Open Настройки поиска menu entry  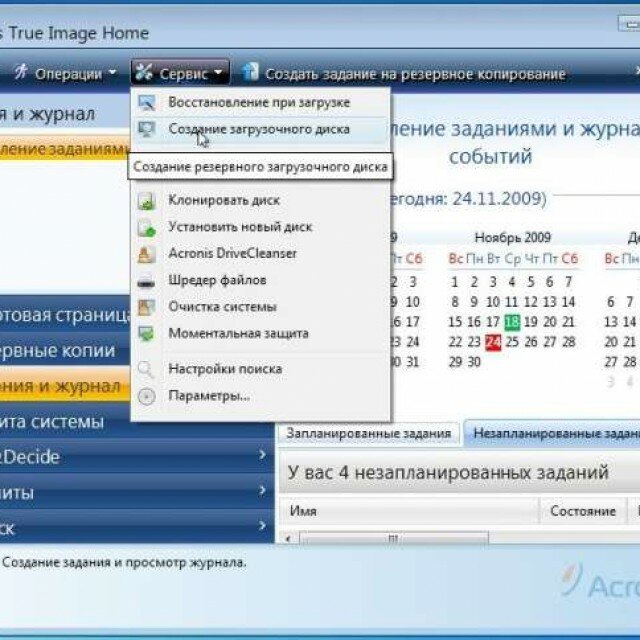click(260, 369)
